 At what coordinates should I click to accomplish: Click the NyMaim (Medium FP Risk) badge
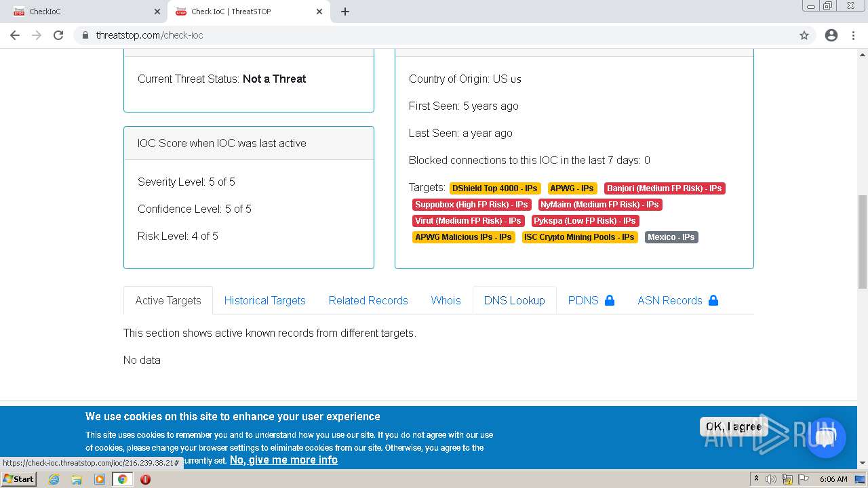[x=599, y=205]
